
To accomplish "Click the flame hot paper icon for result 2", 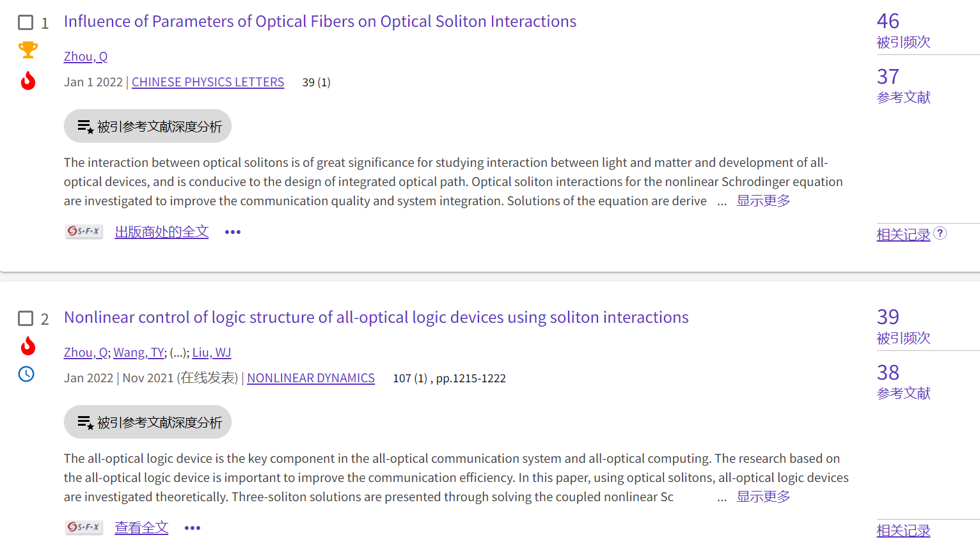I will pos(28,346).
